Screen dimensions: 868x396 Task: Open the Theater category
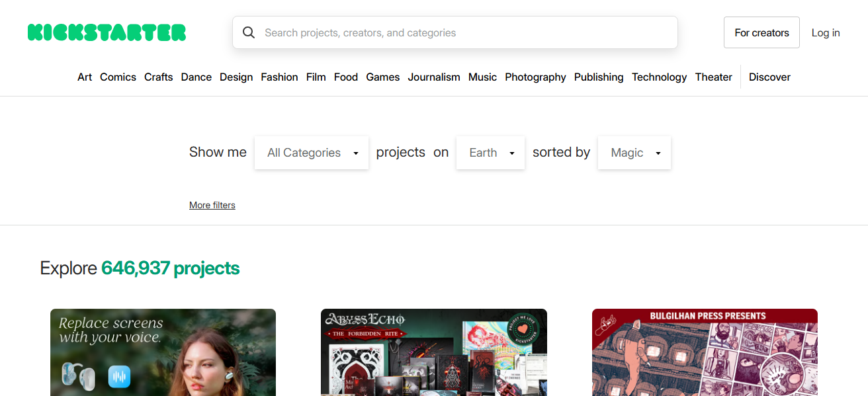point(714,77)
